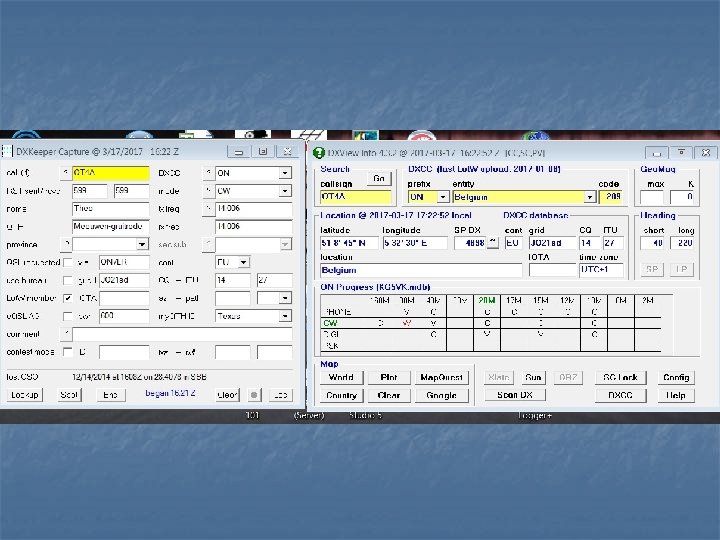
Task: Click the name input field containing Theo
Action: pyautogui.click(x=110, y=208)
